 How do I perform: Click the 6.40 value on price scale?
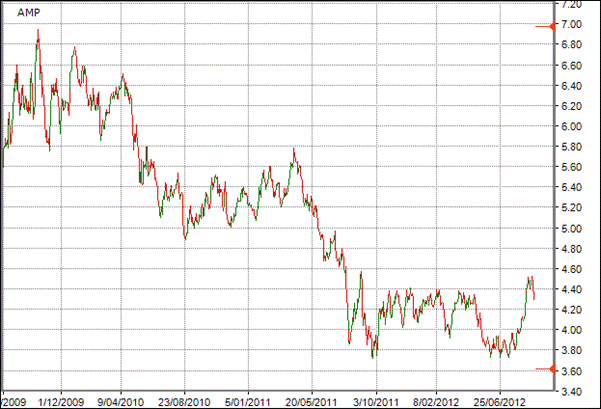tap(570, 86)
